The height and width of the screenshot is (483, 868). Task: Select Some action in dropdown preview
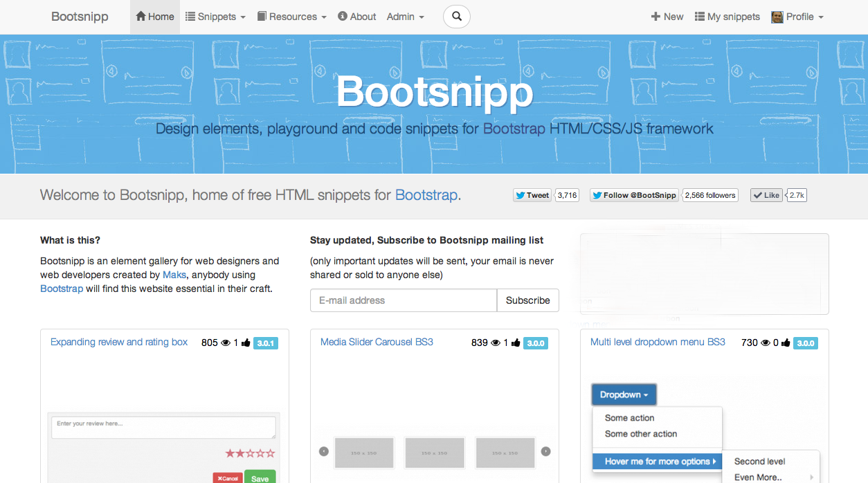[x=629, y=418]
